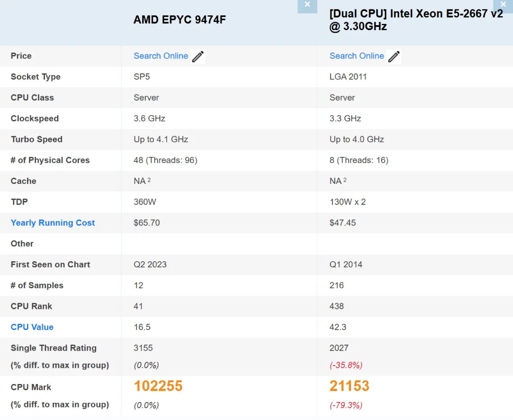Image resolution: width=513 pixels, height=420 pixels.
Task: Open Search Online link for AMD EPYC
Action: click(161, 56)
